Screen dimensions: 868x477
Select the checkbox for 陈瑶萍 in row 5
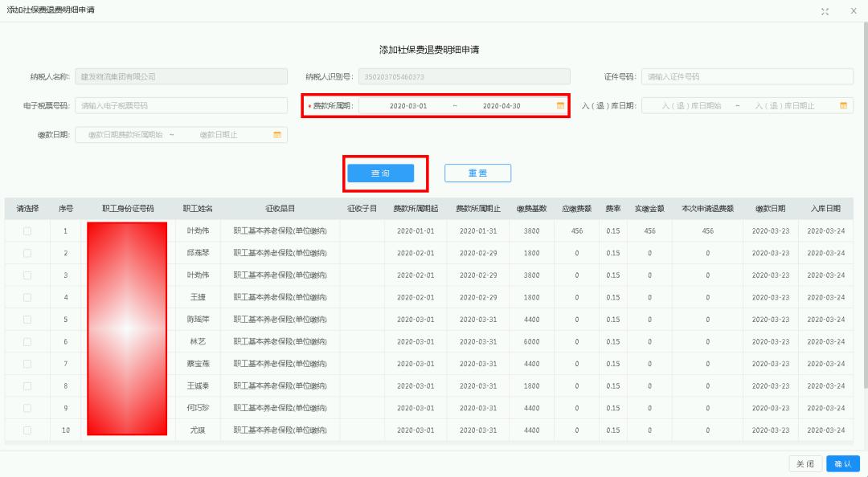[x=27, y=319]
